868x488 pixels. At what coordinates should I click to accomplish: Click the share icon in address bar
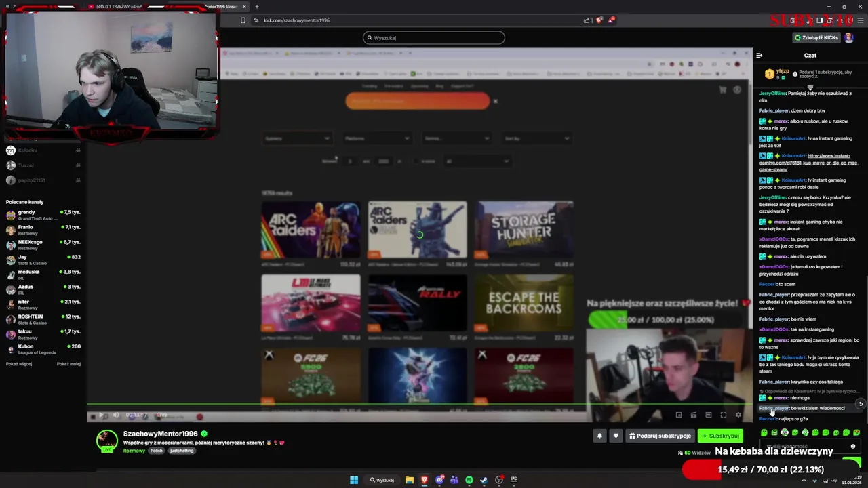tap(587, 20)
